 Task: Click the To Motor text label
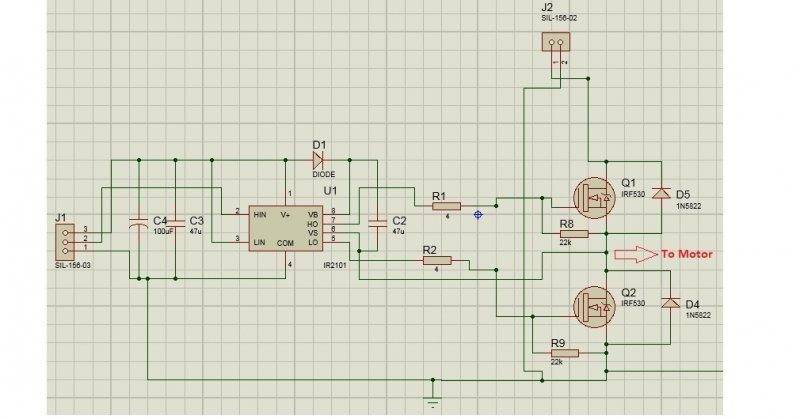pyautogui.click(x=687, y=254)
